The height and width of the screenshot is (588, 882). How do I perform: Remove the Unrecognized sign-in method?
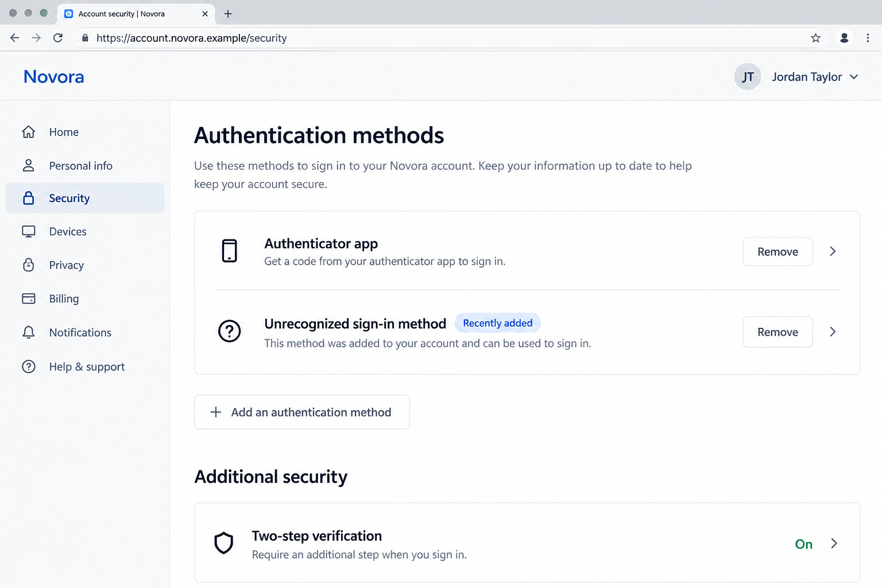(777, 332)
